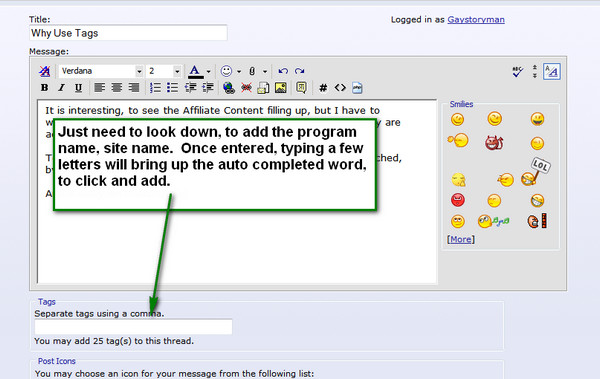
Task: Click in the Tags input field
Action: click(x=134, y=327)
